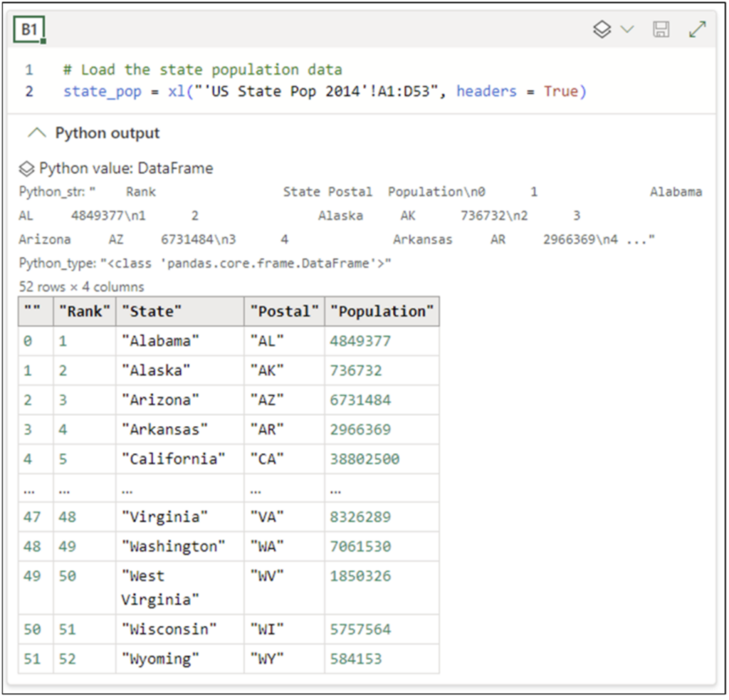Viewport: 729px width, 700px height.
Task: Collapse the Python output section chevron
Action: point(36,133)
